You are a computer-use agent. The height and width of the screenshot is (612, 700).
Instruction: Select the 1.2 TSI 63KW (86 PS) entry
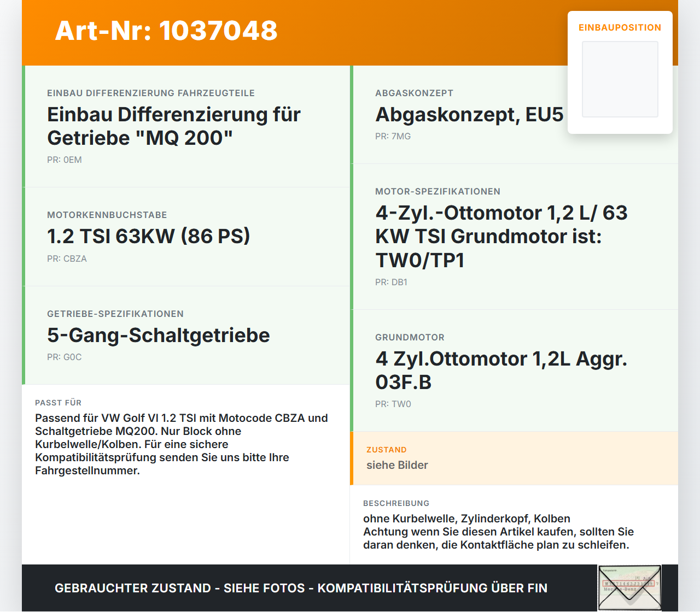[186, 237]
